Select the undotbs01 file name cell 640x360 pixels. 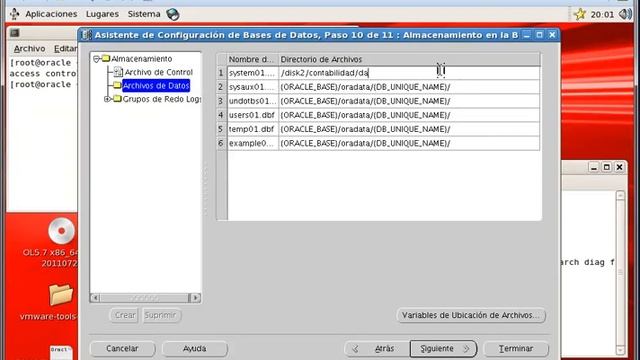(x=253, y=101)
